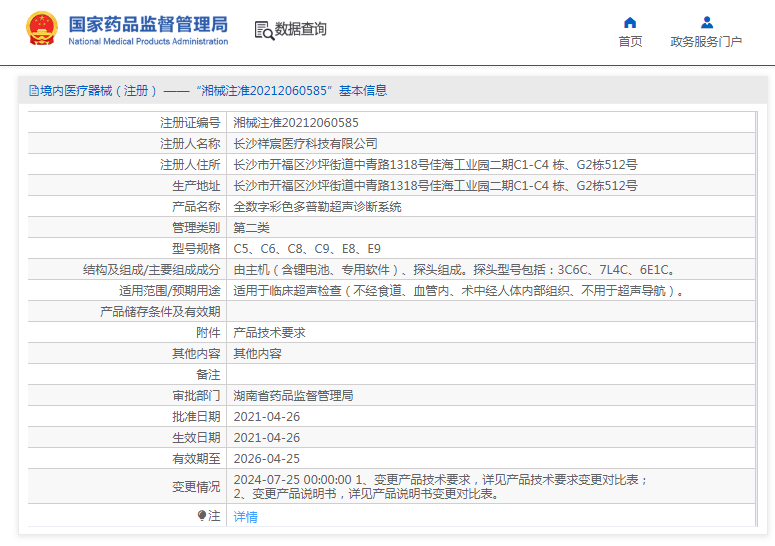Open the 产品技术要求 attachment
775x546 pixels.
pyautogui.click(x=269, y=333)
